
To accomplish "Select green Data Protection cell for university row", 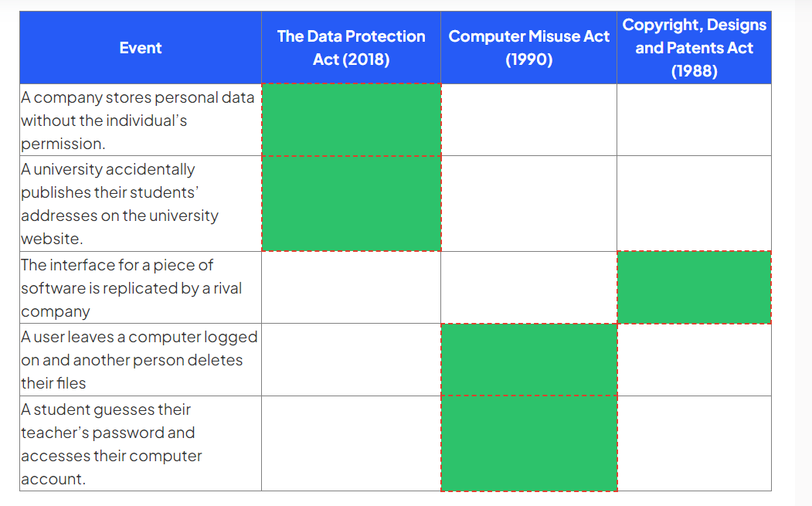I will coord(351,204).
